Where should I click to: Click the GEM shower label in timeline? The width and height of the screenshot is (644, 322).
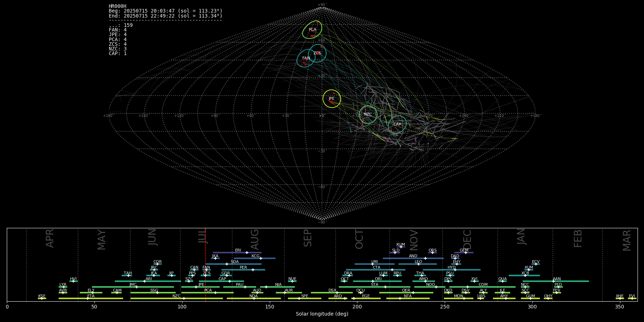tap(464, 250)
